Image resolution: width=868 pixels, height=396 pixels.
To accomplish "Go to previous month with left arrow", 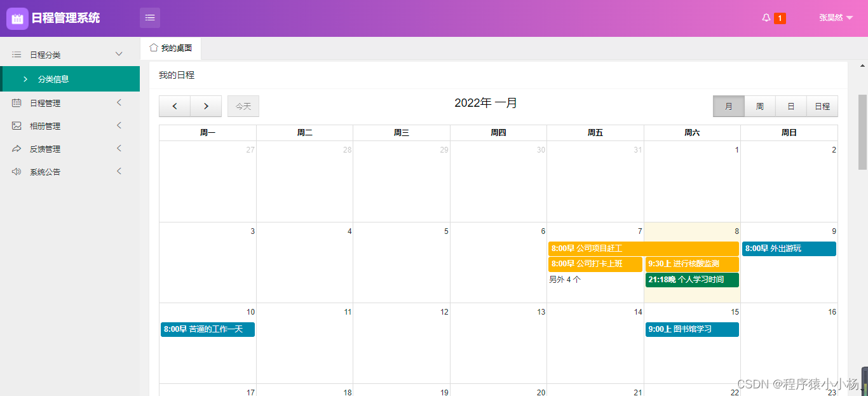I will pyautogui.click(x=175, y=106).
